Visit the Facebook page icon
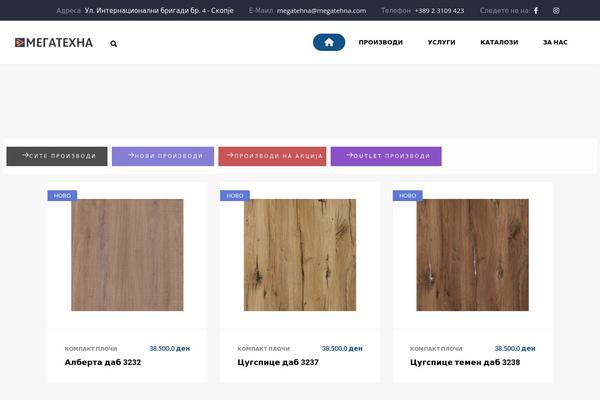The height and width of the screenshot is (400, 600). [536, 11]
